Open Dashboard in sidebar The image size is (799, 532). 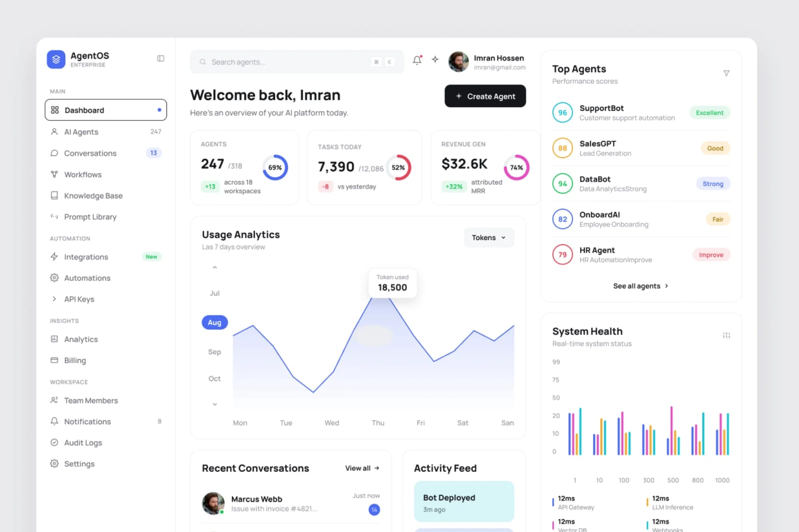click(x=106, y=110)
